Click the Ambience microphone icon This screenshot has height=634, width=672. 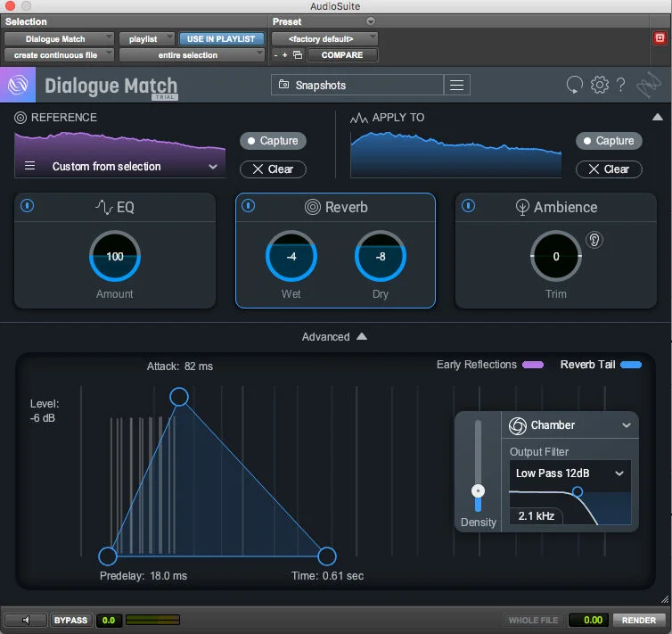coord(522,208)
